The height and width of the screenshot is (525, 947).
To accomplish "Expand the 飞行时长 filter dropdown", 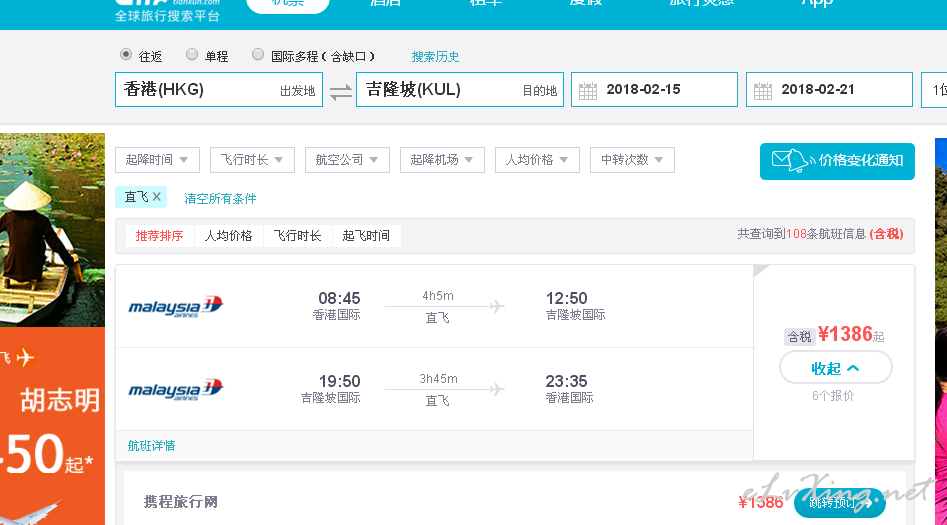I will tap(252, 160).
